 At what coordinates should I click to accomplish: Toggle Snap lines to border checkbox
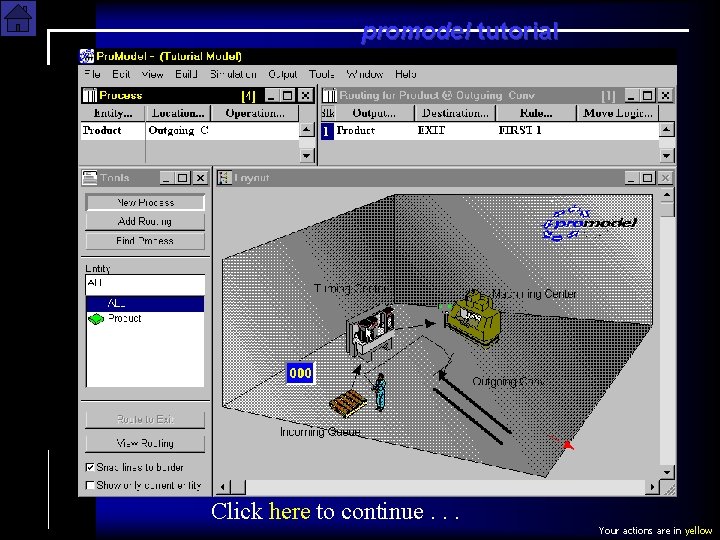(90, 467)
